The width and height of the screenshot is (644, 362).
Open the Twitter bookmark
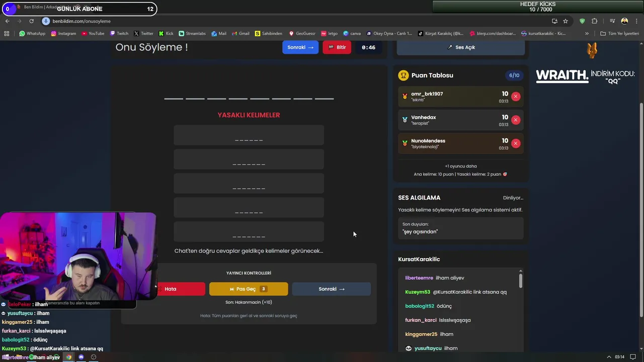(143, 34)
